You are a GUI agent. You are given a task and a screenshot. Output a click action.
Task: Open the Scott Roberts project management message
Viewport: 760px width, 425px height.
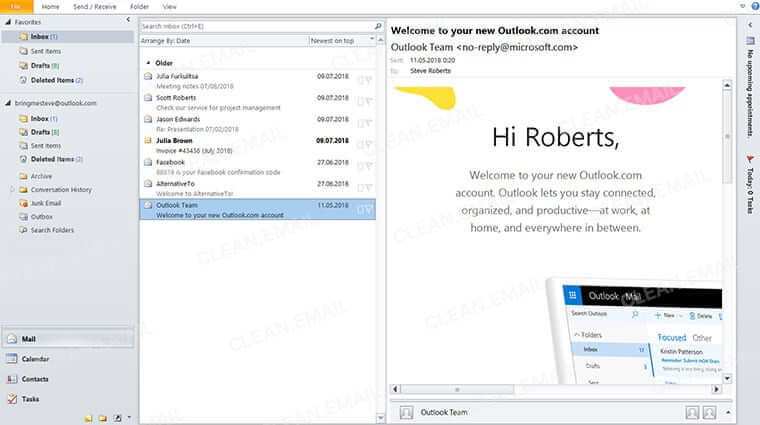click(257, 102)
